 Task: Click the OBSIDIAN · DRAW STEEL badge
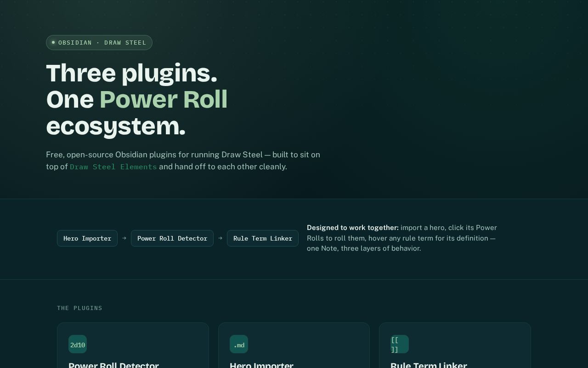(99, 42)
